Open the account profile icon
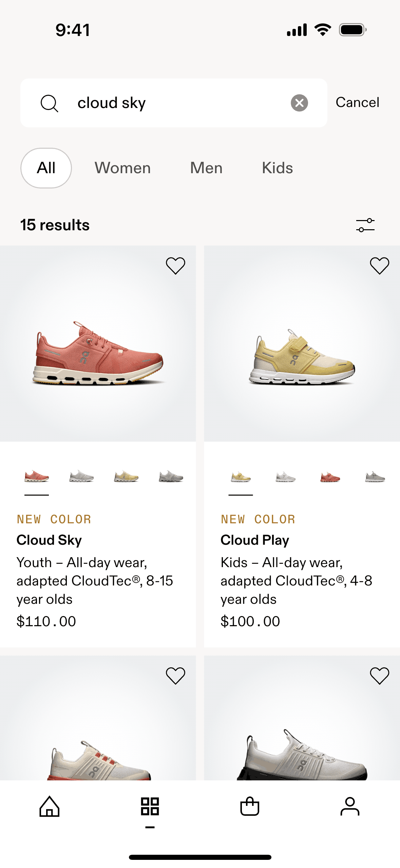Viewport: 400px width, 868px height. pos(350,806)
